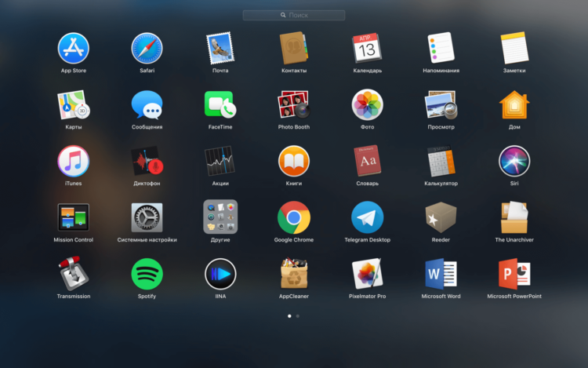The image size is (588, 368).
Task: Launch iTunes
Action: point(74,162)
